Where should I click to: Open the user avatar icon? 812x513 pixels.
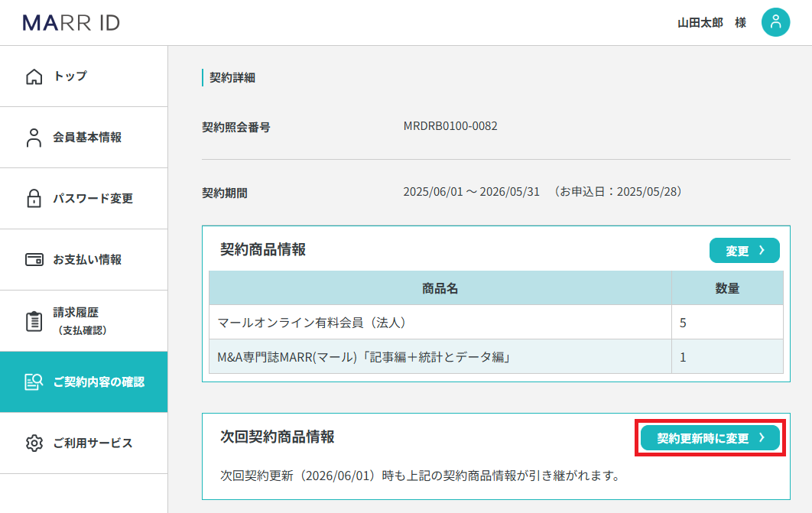coord(775,22)
